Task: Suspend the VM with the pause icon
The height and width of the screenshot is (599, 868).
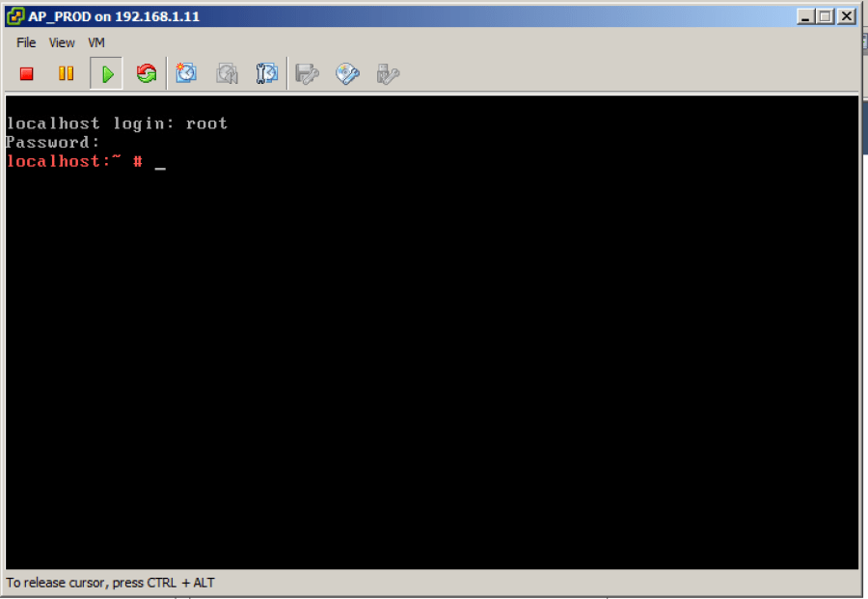Action: (x=66, y=73)
